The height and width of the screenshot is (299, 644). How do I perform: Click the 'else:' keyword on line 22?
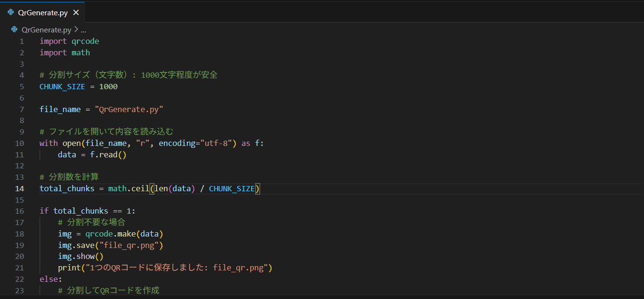tap(51, 279)
